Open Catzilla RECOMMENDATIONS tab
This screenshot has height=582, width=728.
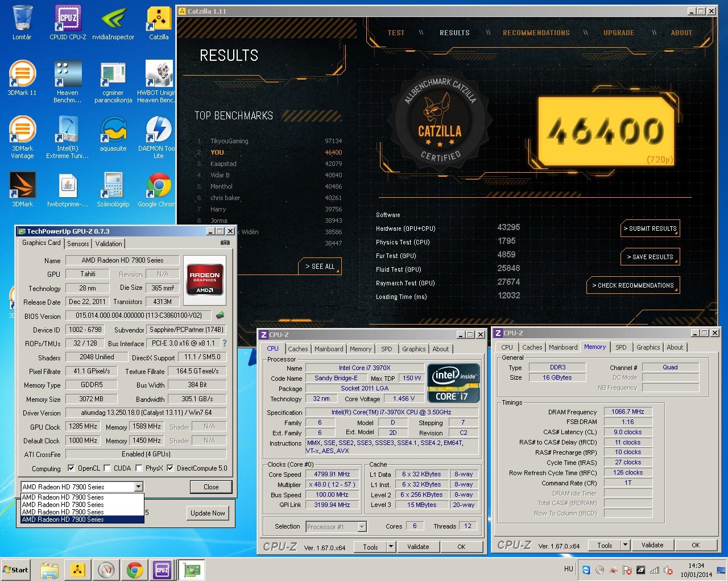536,32
